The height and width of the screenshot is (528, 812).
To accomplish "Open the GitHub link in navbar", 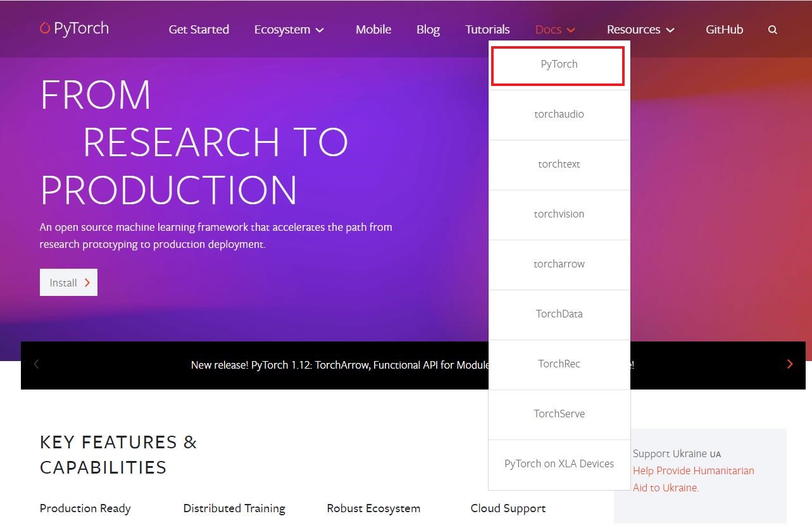I will pyautogui.click(x=724, y=30).
